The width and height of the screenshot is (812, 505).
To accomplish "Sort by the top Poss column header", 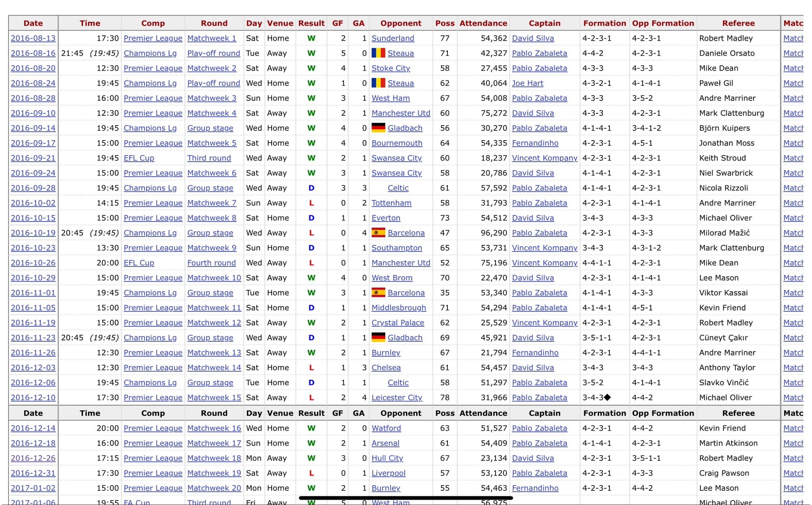I will pos(445,23).
